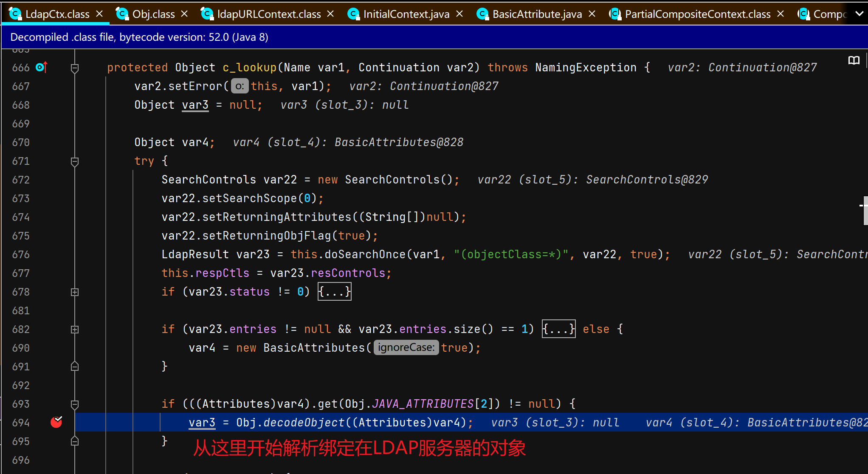
Task: Click the class icon on Obj.class tab
Action: (122, 14)
